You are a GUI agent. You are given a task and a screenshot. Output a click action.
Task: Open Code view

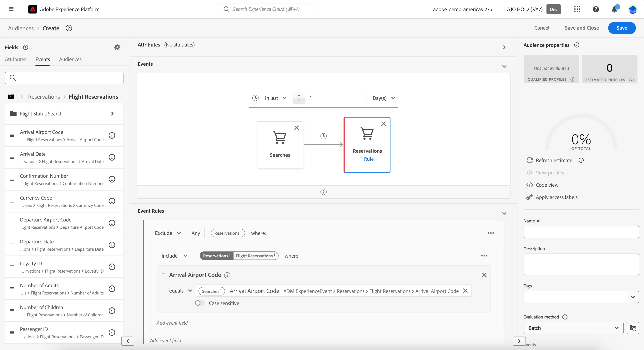pyautogui.click(x=547, y=185)
